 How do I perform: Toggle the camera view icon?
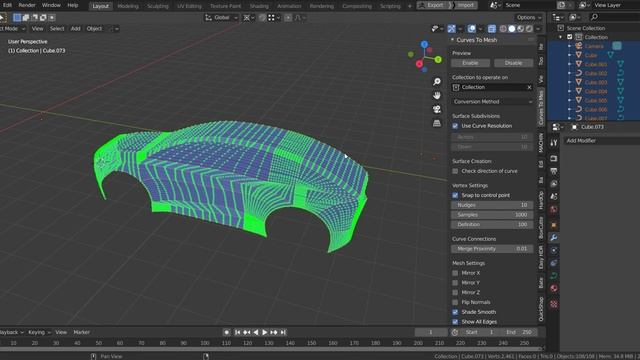(437, 109)
